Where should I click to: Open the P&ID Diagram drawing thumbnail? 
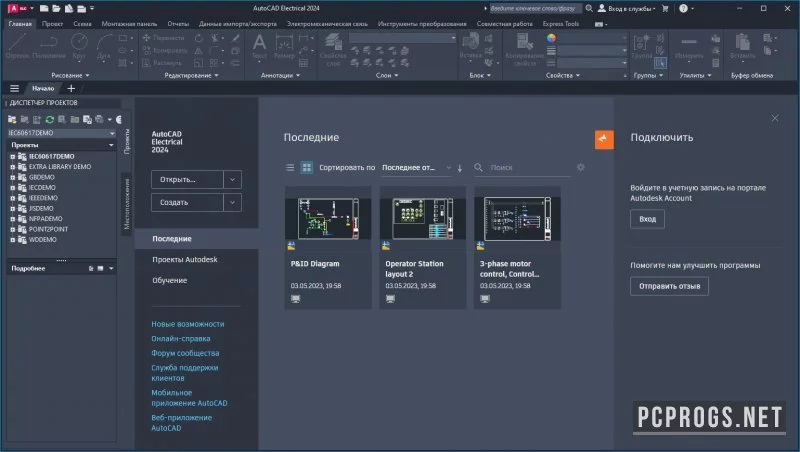328,219
